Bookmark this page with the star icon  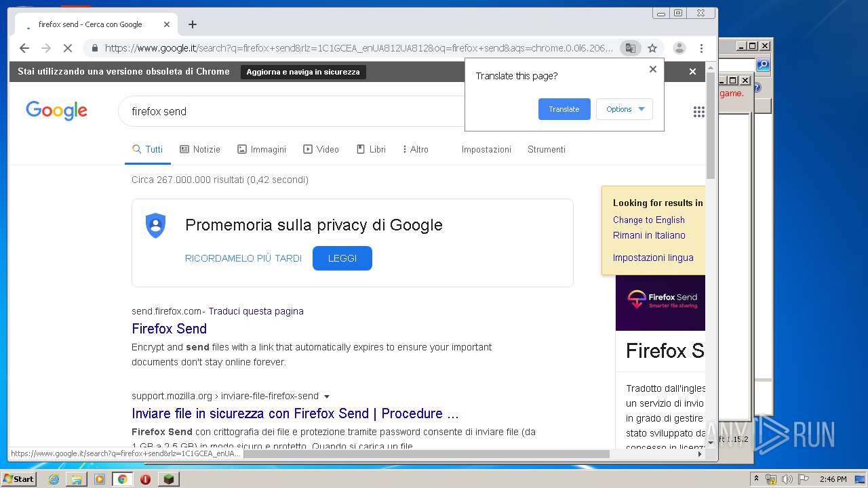pyautogui.click(x=652, y=48)
